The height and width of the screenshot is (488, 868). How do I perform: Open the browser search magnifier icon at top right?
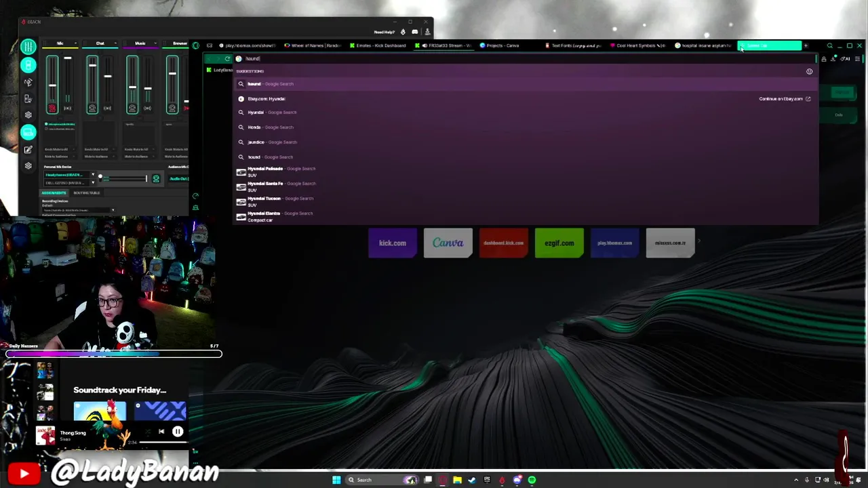coord(829,45)
